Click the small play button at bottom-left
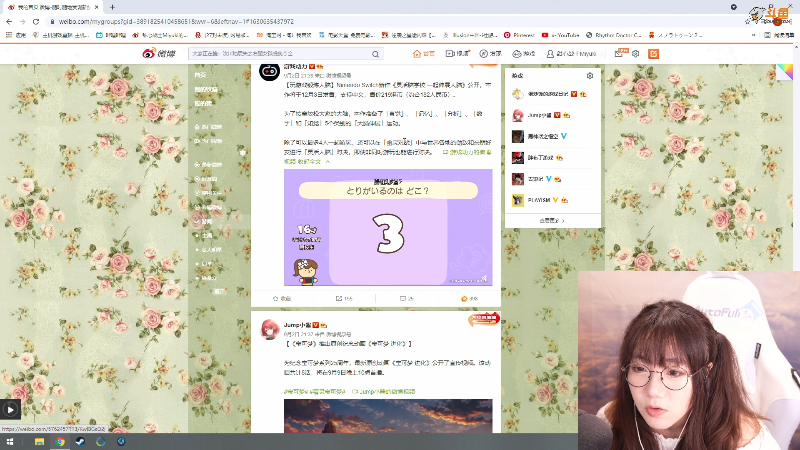Viewport: 800px width, 450px height. point(10,409)
